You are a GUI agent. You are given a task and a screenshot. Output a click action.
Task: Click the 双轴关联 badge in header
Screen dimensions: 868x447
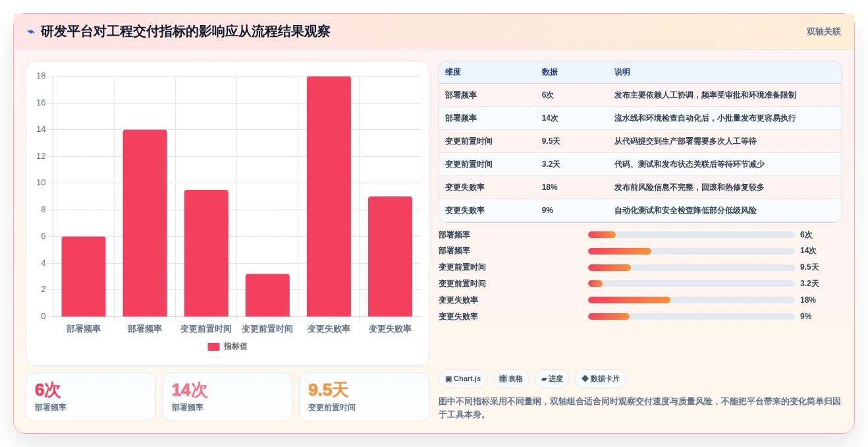click(823, 32)
